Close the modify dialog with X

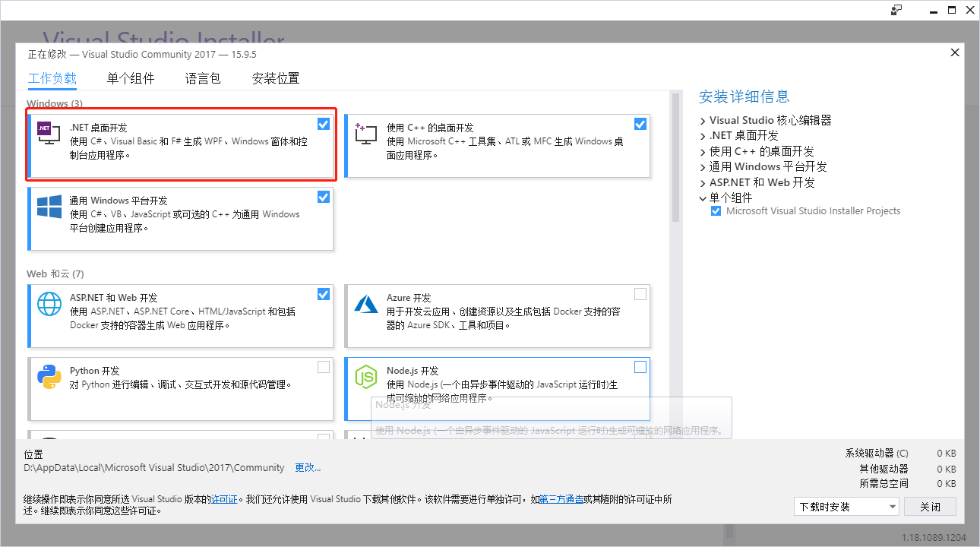pos(955,52)
